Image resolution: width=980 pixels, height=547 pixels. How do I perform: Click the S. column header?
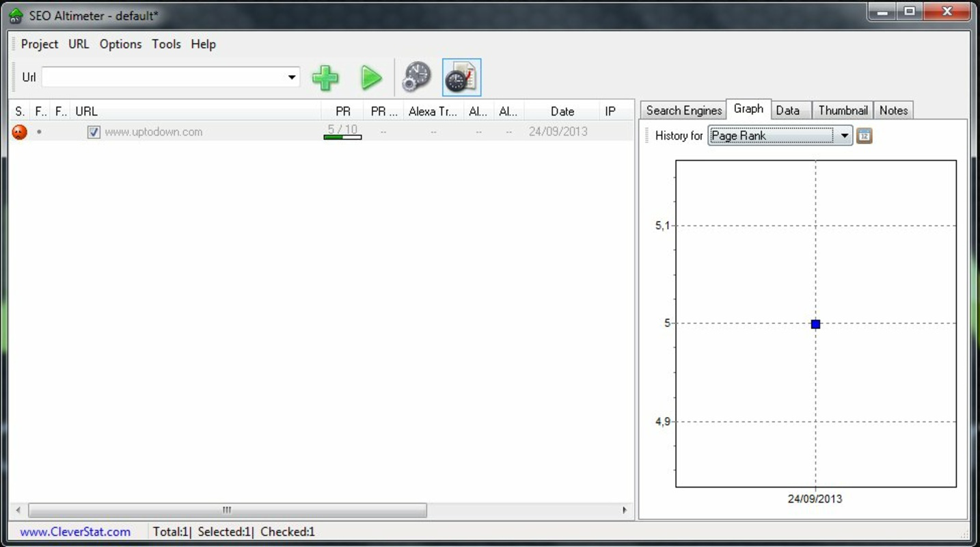click(20, 111)
